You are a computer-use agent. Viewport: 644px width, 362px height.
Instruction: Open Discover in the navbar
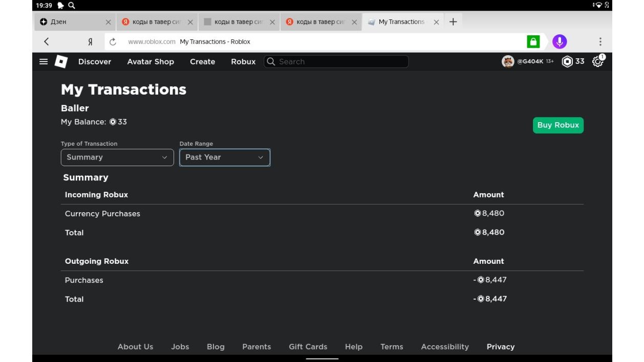95,61
